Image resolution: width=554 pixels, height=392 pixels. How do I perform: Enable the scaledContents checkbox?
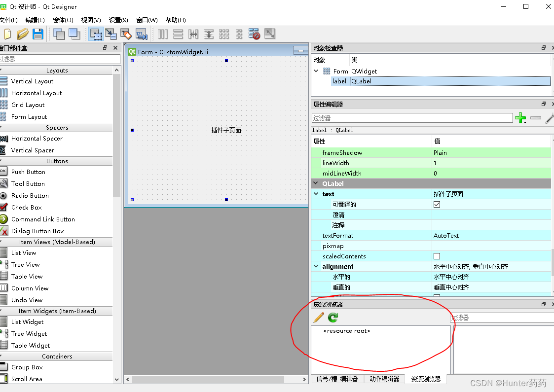point(437,256)
